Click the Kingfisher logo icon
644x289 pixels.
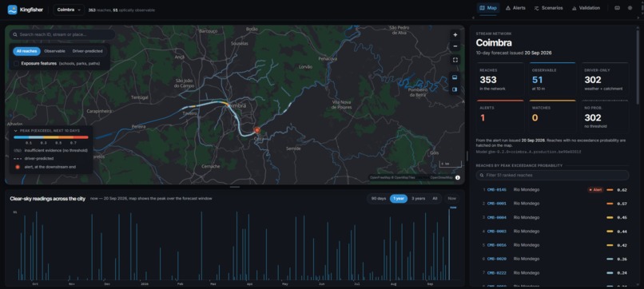(12, 10)
